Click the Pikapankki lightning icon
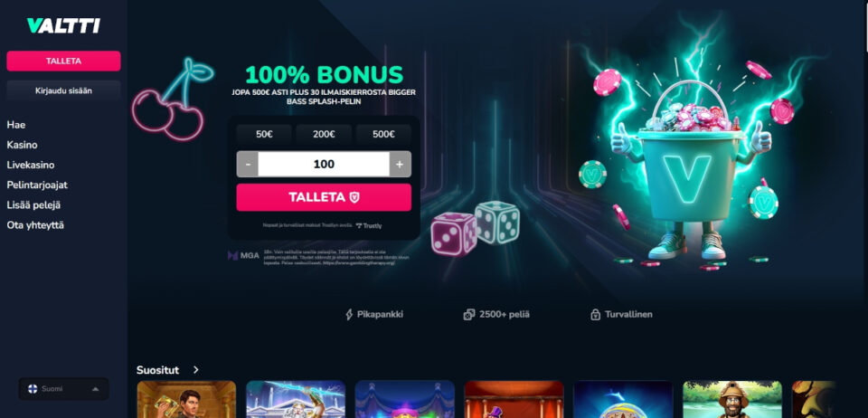This screenshot has width=868, height=418. coord(349,315)
